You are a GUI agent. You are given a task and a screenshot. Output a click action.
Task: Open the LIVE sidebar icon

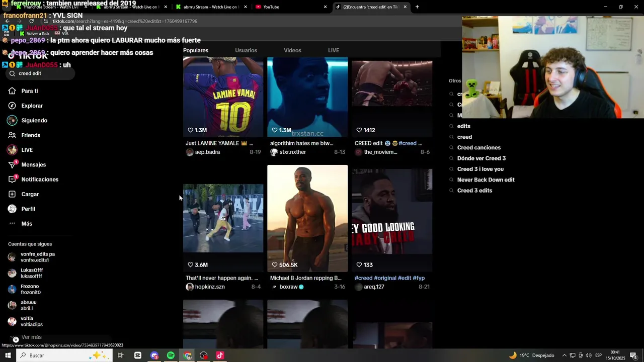pyautogui.click(x=12, y=150)
